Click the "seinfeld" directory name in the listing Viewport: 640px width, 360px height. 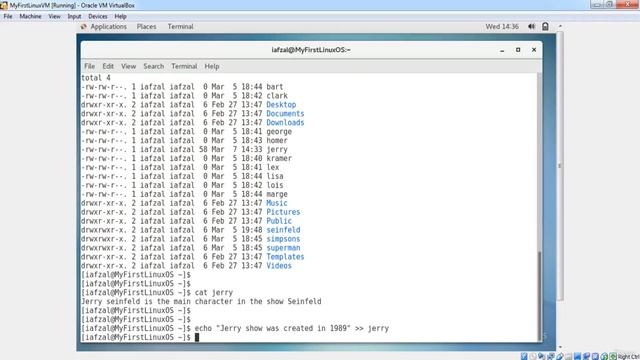(x=283, y=230)
